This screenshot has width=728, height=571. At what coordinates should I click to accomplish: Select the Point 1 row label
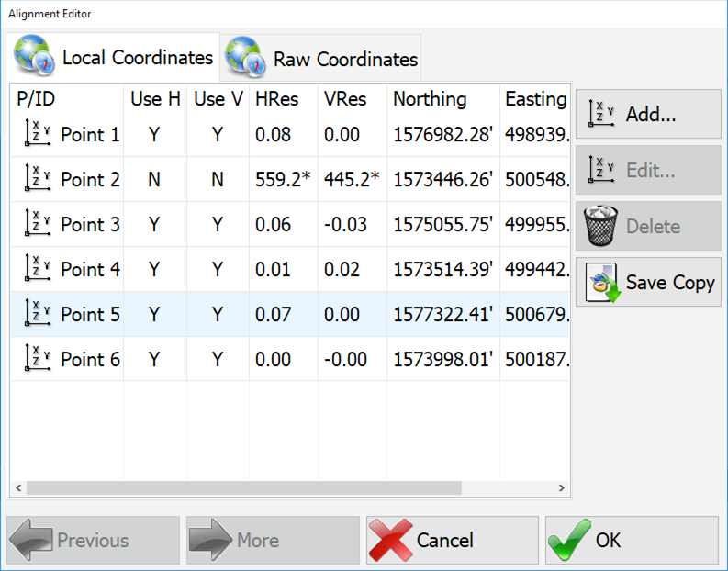pos(90,135)
